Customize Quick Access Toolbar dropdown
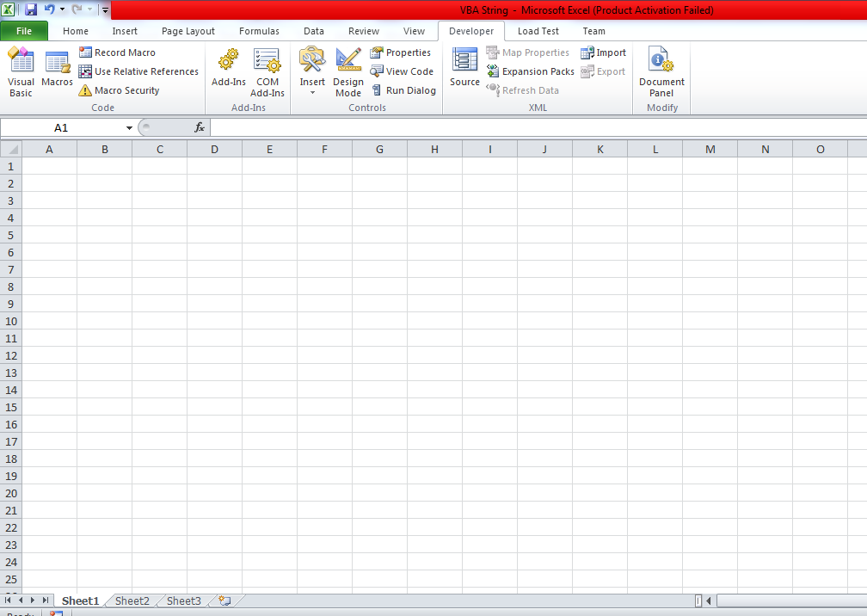The image size is (867, 616). [105, 9]
